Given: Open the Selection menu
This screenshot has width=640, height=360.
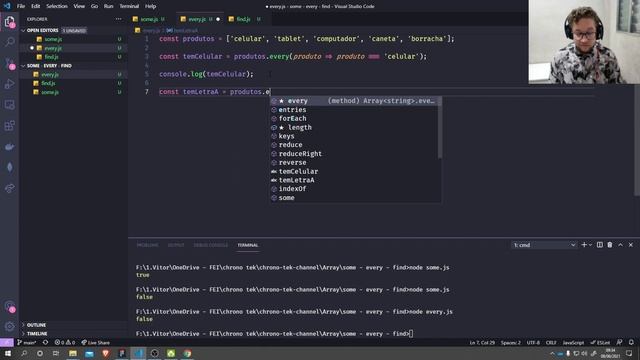Looking at the screenshot, I should pyautogui.click(x=57, y=6).
